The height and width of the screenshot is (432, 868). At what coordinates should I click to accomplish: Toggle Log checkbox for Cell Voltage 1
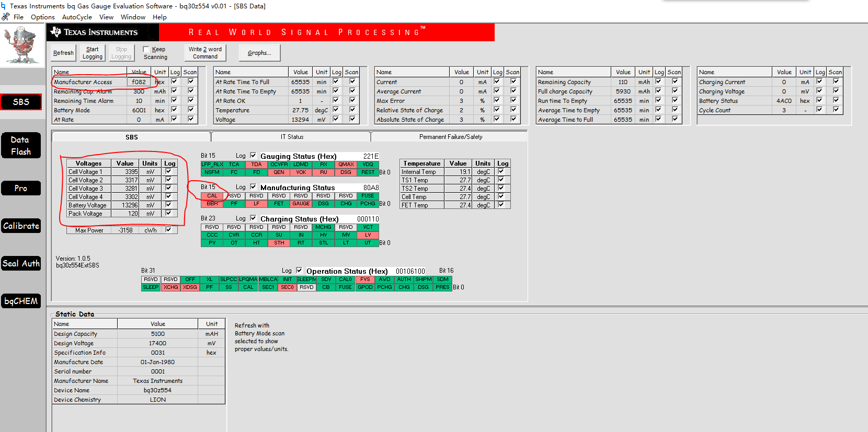168,171
